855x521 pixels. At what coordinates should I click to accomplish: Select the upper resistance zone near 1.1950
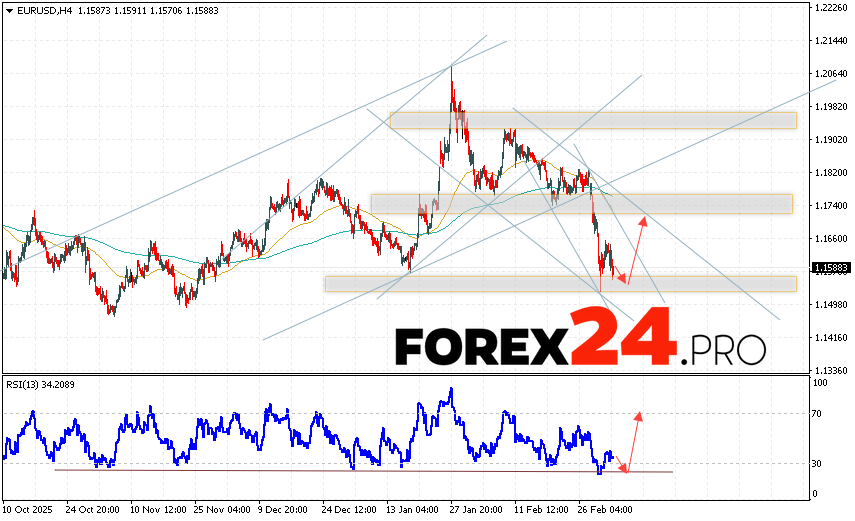592,120
